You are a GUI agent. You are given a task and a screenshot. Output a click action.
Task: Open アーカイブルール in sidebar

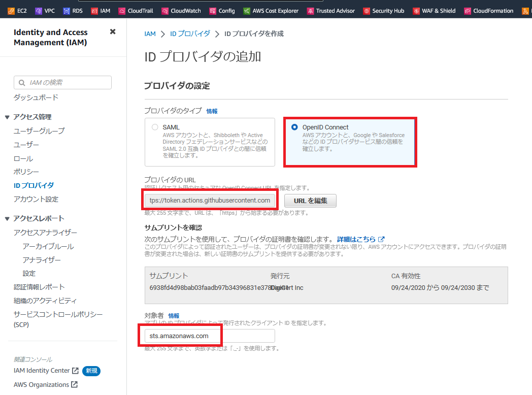[48, 246]
